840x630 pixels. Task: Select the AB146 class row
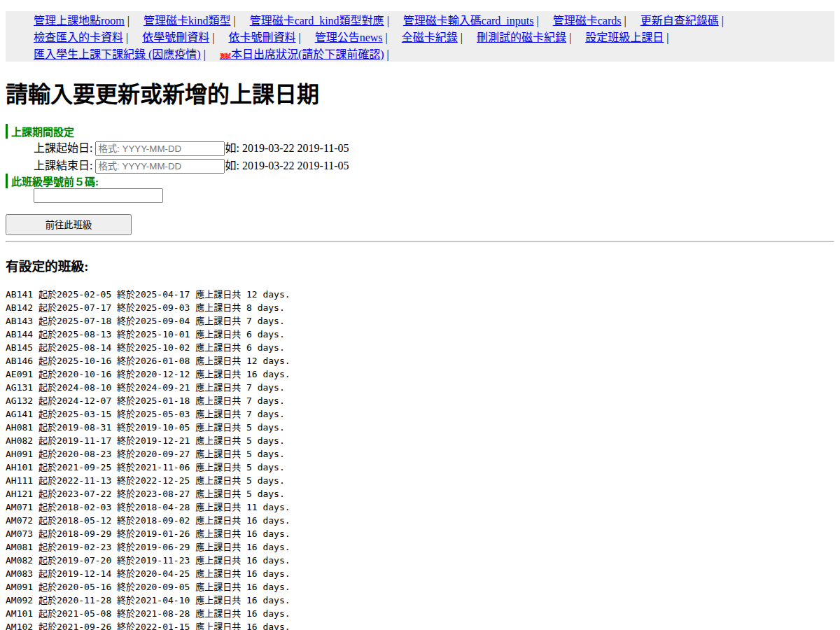tap(148, 361)
